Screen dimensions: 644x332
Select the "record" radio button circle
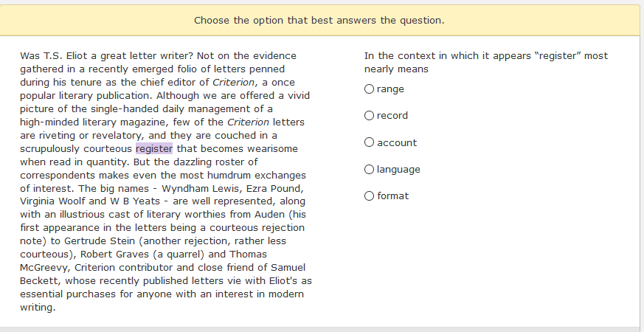(x=369, y=116)
